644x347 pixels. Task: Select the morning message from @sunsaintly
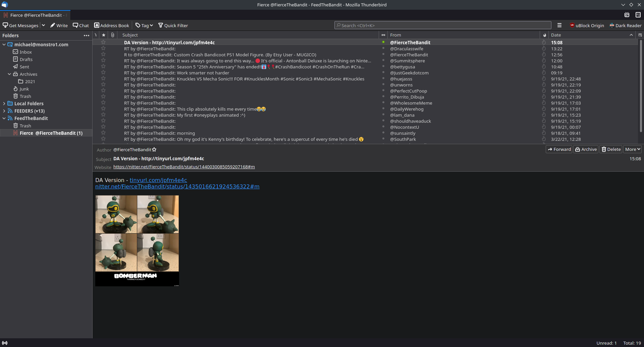click(x=365, y=133)
